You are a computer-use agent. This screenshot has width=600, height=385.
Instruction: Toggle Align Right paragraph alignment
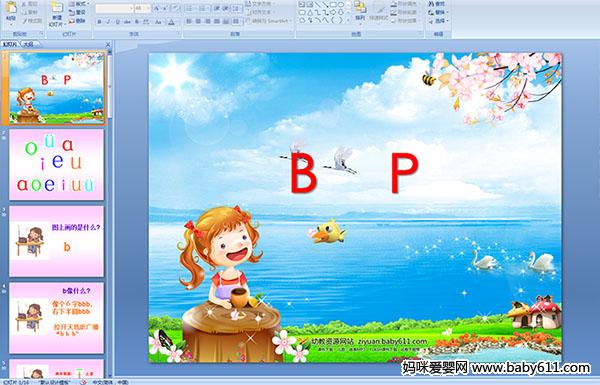pos(207,21)
